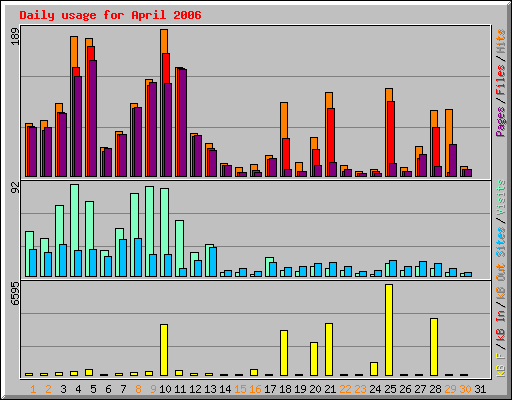
Task: Click the 6595 scale value
Action: [x=15, y=294]
